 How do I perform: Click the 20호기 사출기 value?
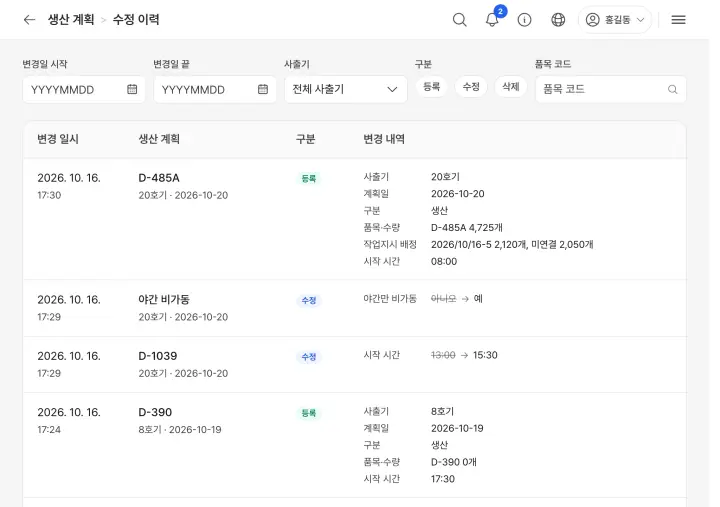(x=445, y=177)
